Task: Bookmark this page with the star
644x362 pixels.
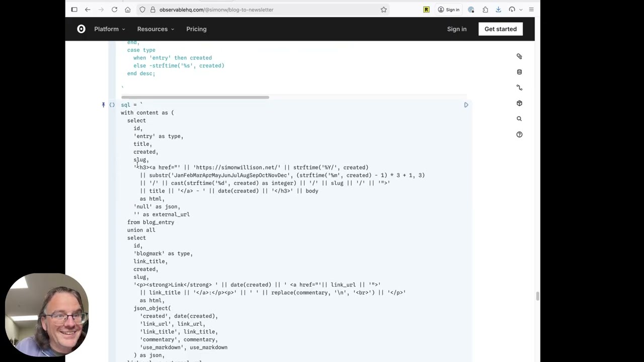Action: pos(383,10)
